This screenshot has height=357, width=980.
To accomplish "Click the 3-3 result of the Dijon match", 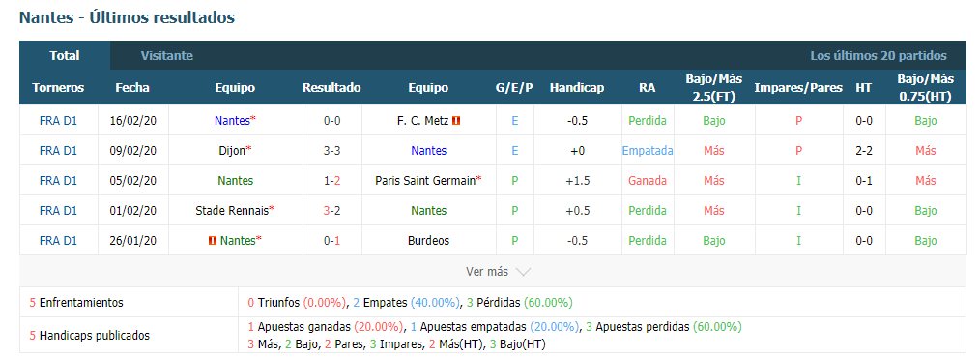I will click(x=331, y=151).
